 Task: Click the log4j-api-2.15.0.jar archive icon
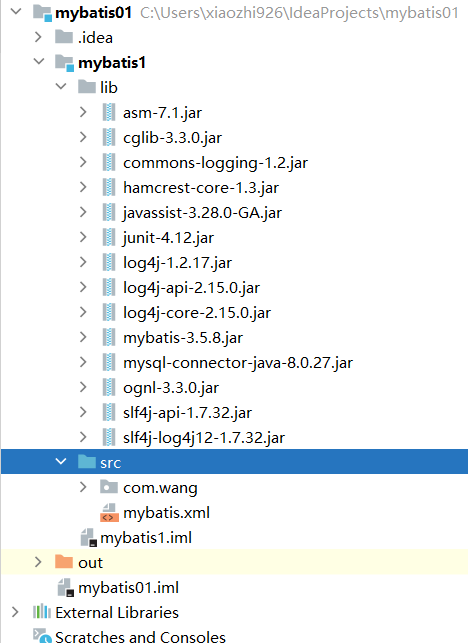coord(109,287)
